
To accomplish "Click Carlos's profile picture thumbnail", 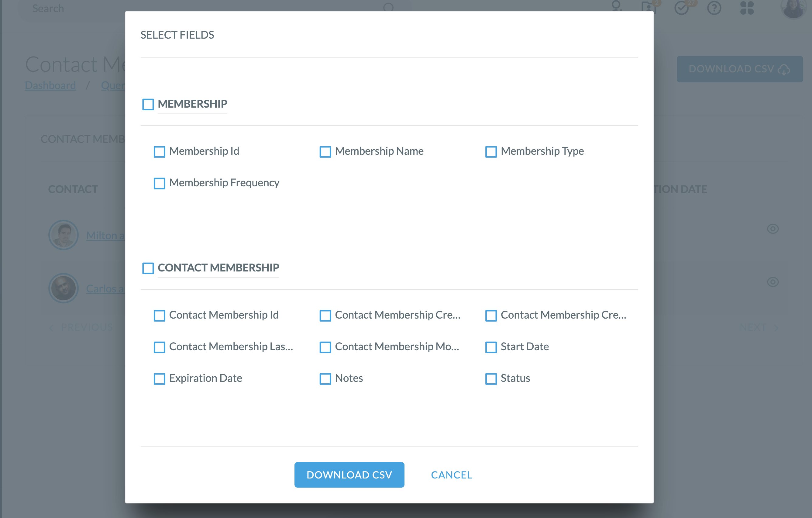I will [64, 288].
